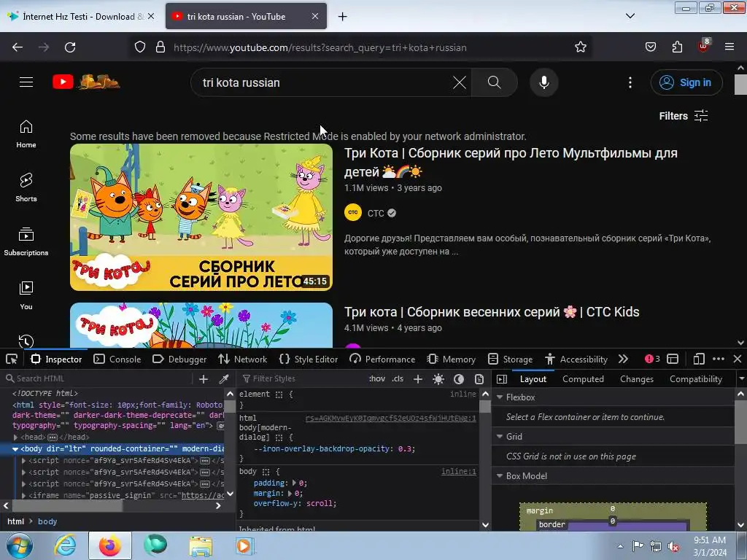
Task: Click the Sign in button
Action: [x=686, y=82]
